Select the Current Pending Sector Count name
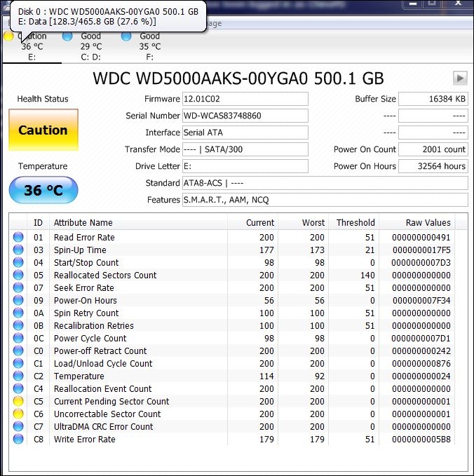Viewport: 474px width, 476px height. 111,401
